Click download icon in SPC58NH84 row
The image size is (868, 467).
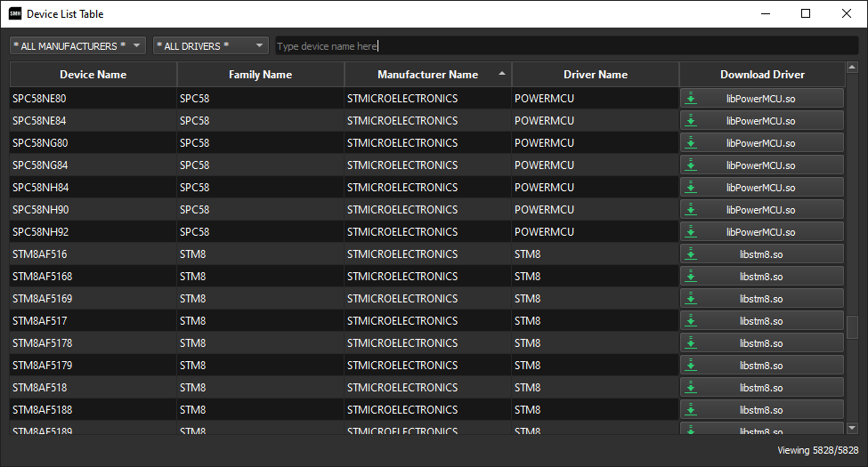691,188
